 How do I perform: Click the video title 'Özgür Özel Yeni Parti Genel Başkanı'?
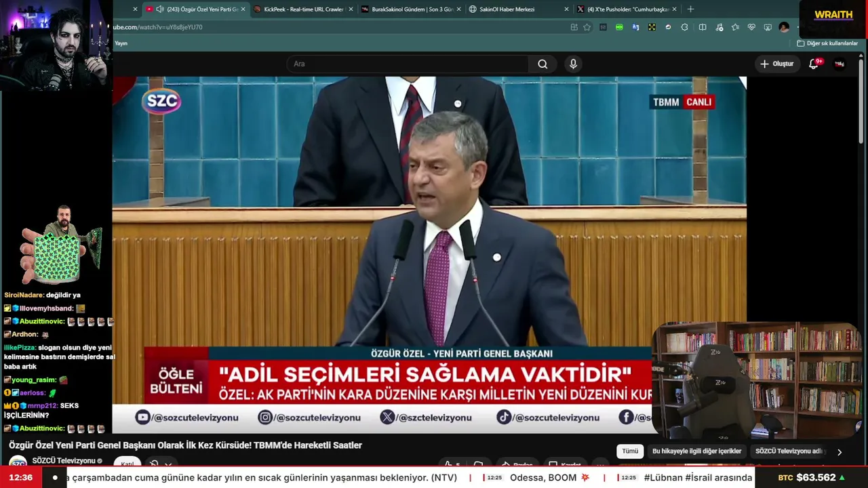click(185, 445)
